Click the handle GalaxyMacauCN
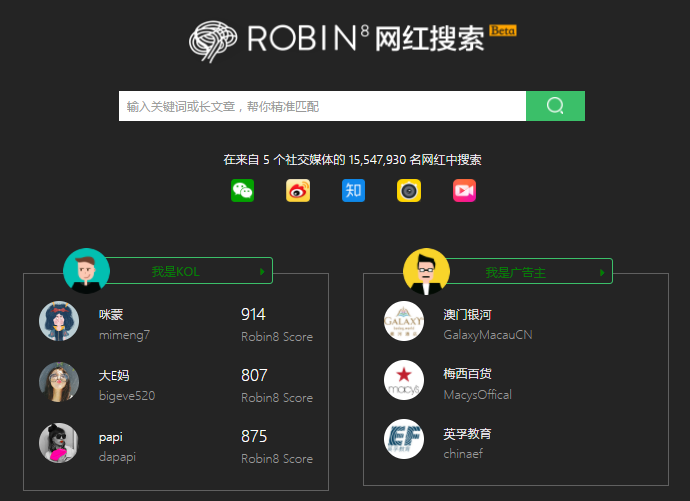The width and height of the screenshot is (690, 501). [488, 335]
